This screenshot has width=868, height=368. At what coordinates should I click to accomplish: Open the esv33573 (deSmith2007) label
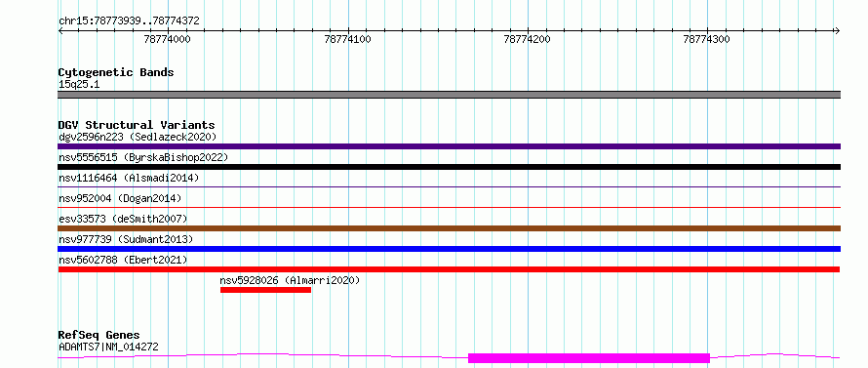[123, 219]
